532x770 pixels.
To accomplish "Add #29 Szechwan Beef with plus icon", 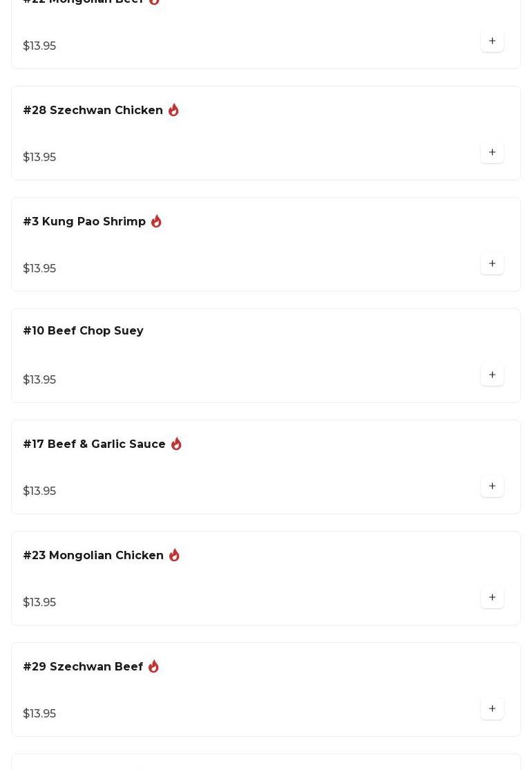I will tap(492, 708).
